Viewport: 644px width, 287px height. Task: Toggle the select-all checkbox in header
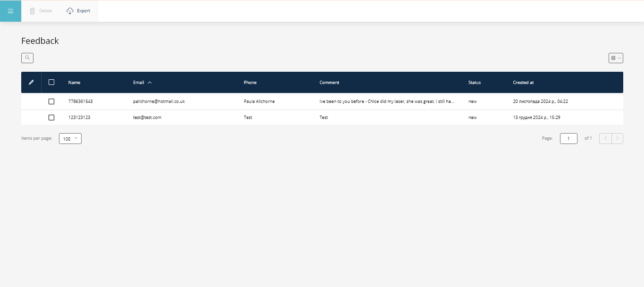point(51,82)
